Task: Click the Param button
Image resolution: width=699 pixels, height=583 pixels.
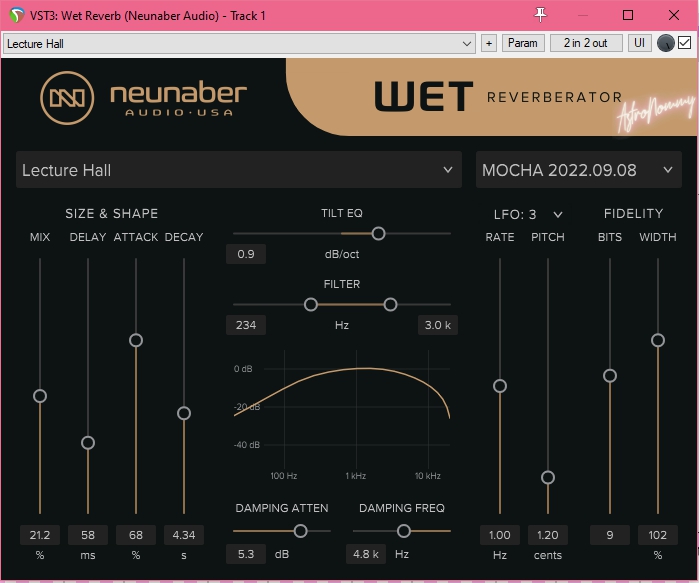Action: coord(522,44)
